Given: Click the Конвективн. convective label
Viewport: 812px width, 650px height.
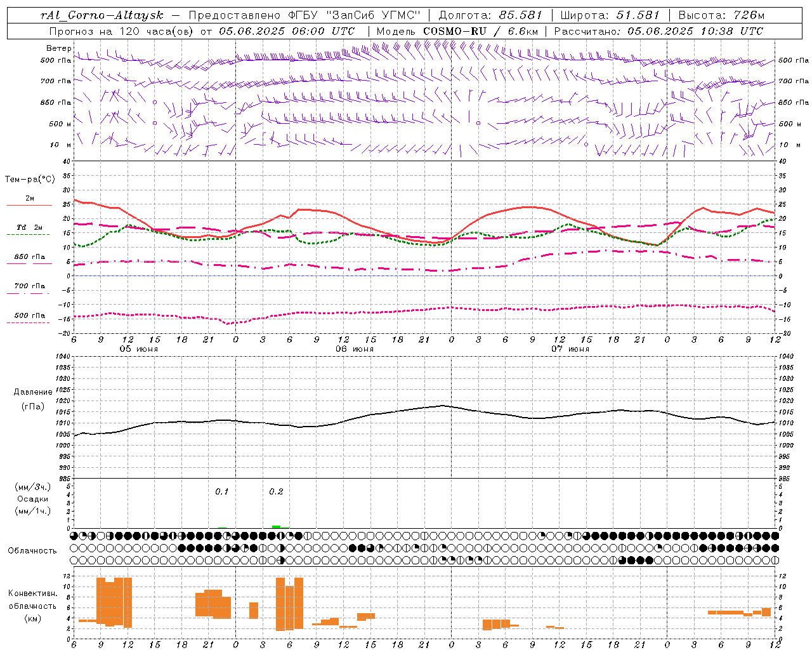Looking at the screenshot, I should (32, 594).
